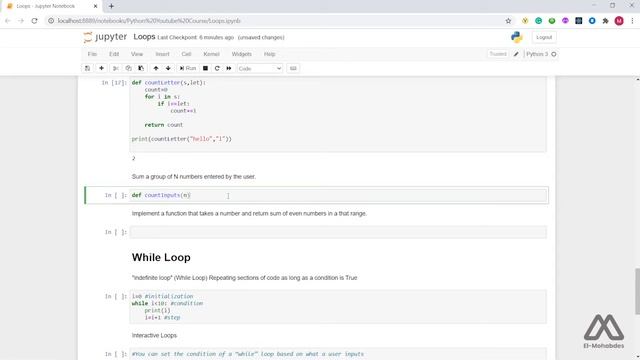Open the Kernel menu

211,54
